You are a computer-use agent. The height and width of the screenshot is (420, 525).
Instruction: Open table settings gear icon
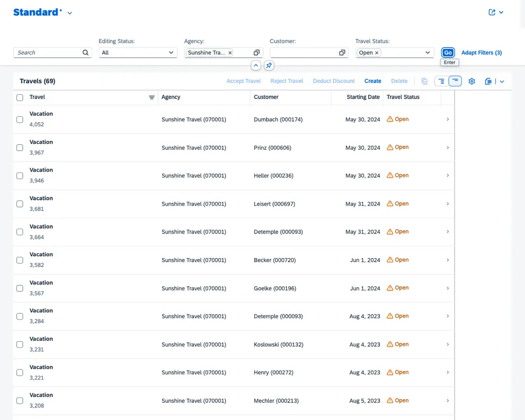tap(472, 82)
